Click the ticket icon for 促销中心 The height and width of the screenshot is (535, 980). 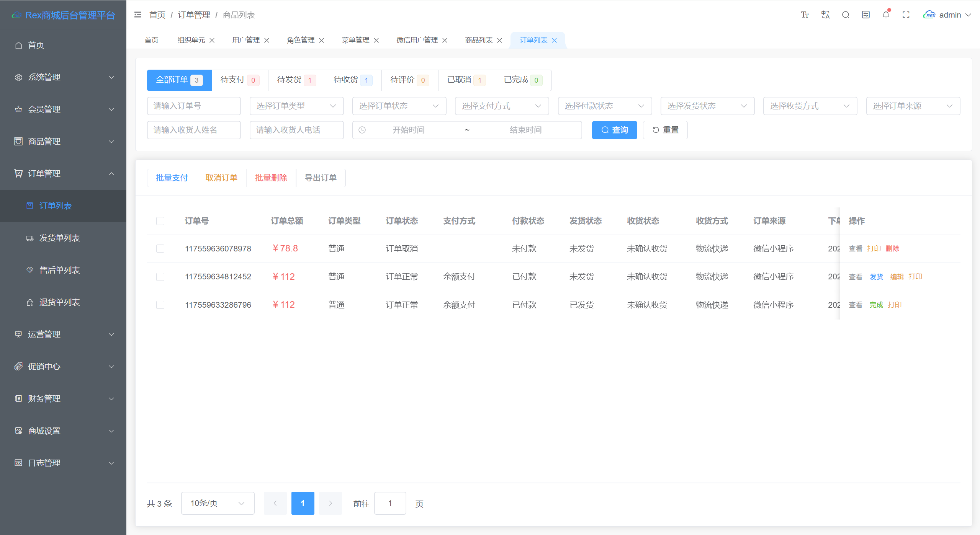[x=18, y=367]
